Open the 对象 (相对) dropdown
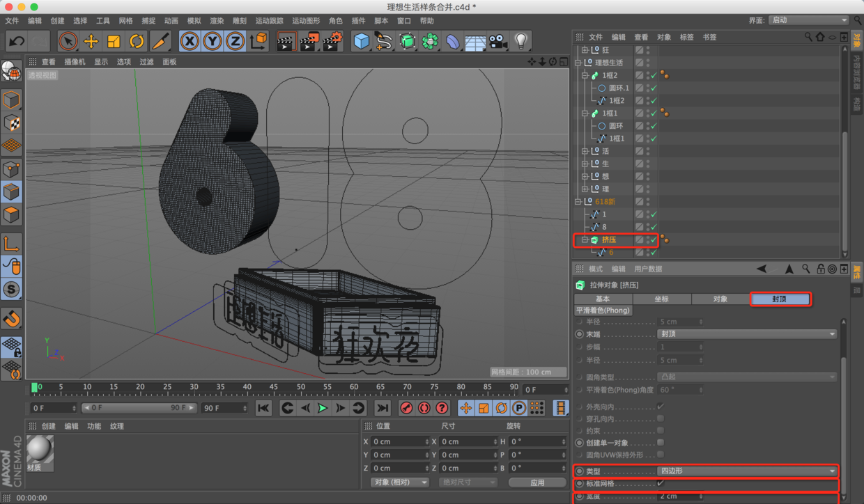864x504 pixels. tap(399, 482)
